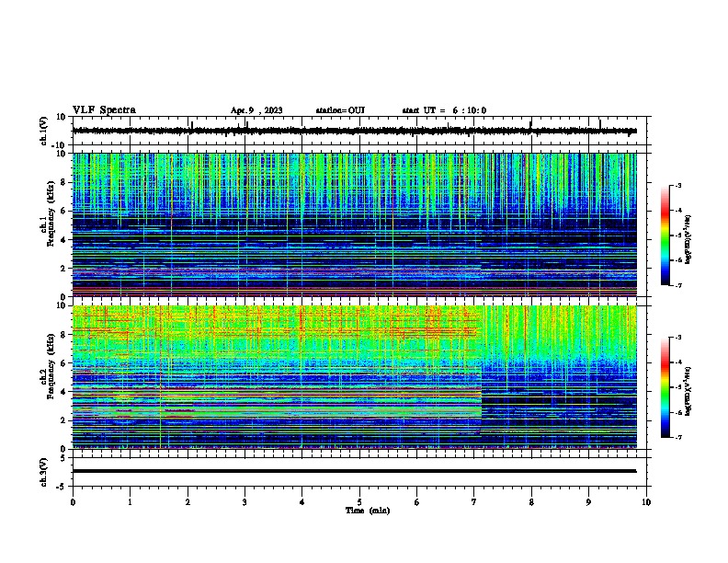
Task: Click the ch.1 spectrogram colorbar
Action: tap(665, 236)
